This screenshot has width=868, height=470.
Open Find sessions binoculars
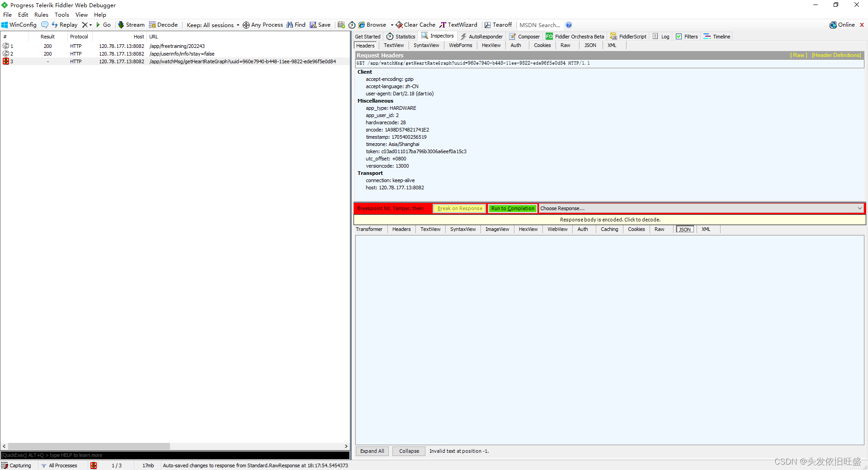pyautogui.click(x=296, y=25)
